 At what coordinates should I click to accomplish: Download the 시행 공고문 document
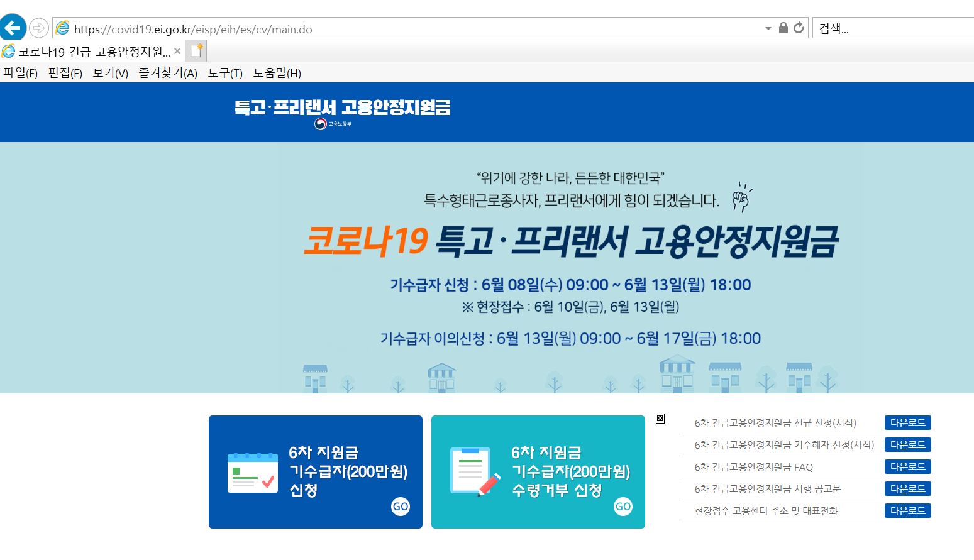click(907, 488)
